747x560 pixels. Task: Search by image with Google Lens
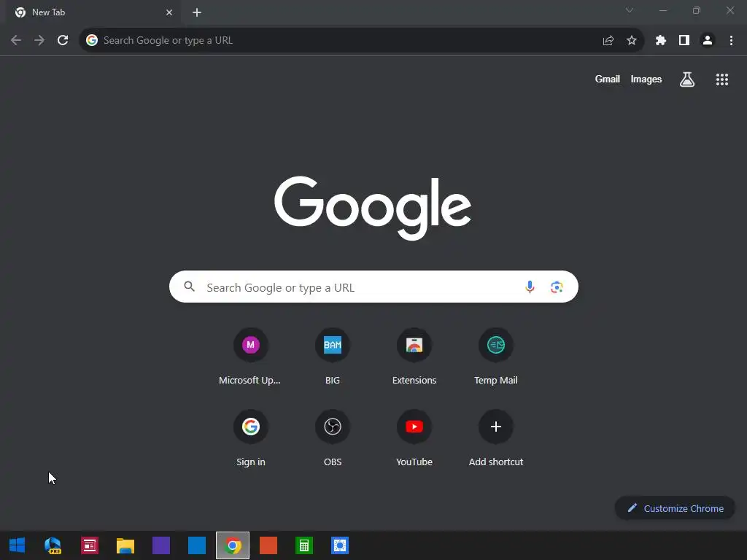pyautogui.click(x=557, y=287)
